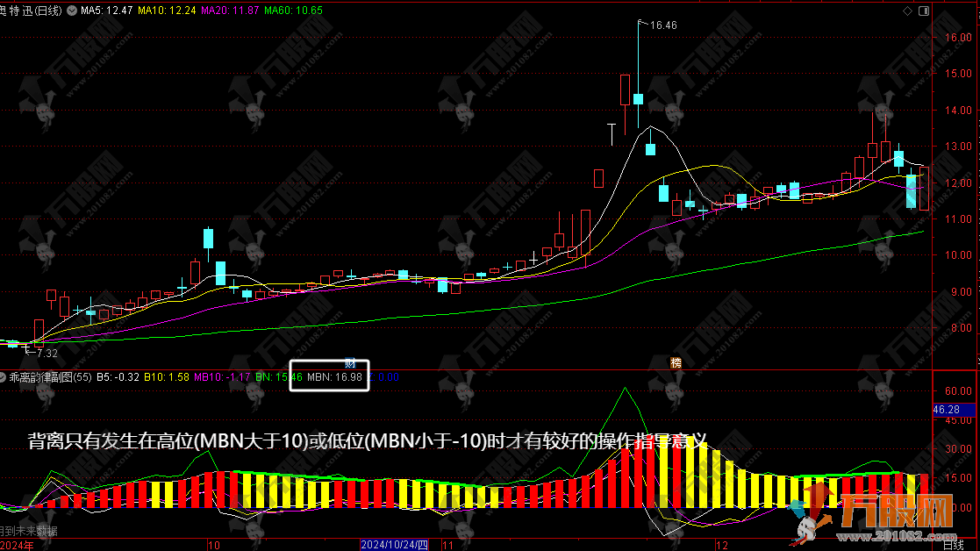The image size is (980, 551).
Task: Click the 2024年 year label on time axis
Action: [17, 546]
